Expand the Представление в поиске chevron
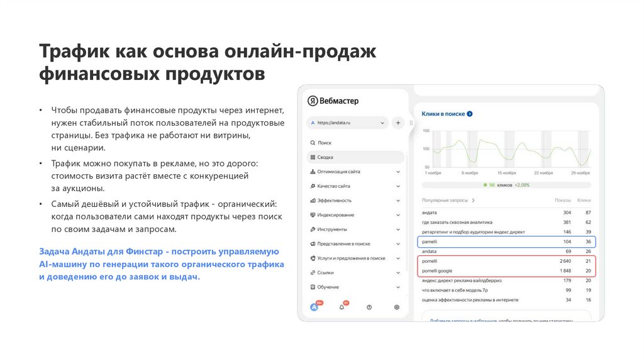This screenshot has height=361, width=644. click(x=398, y=244)
